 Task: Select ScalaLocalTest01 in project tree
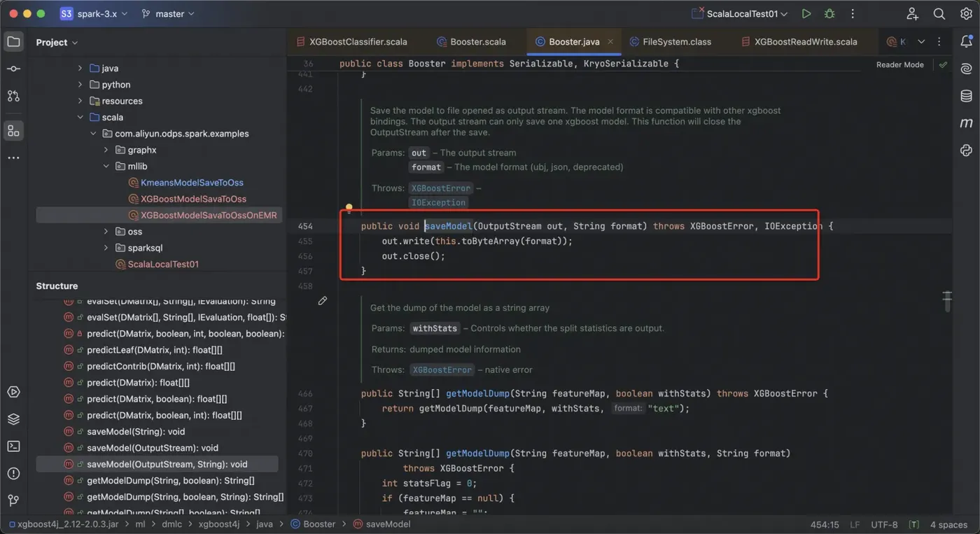pyautogui.click(x=163, y=264)
